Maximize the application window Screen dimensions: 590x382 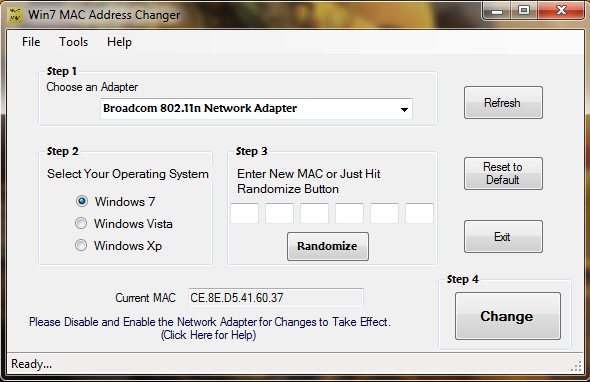[x=524, y=11]
